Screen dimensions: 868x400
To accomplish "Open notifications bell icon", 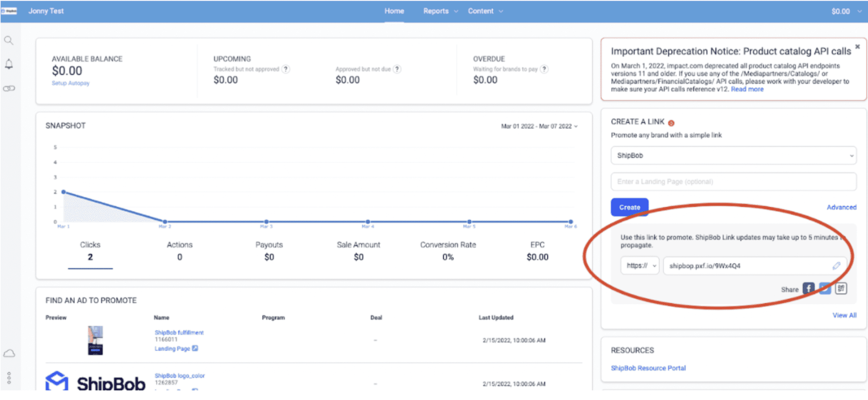I will pos(9,64).
